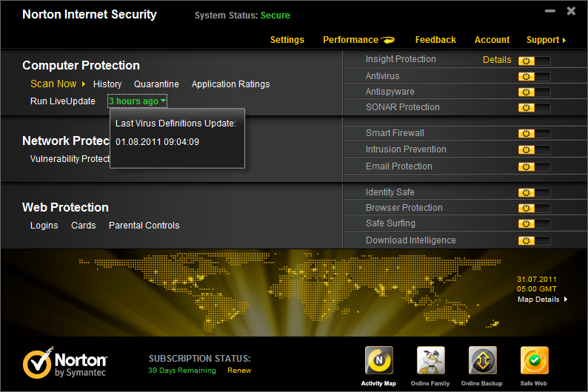Open the Activity Map icon
The image size is (588, 392).
(x=378, y=361)
